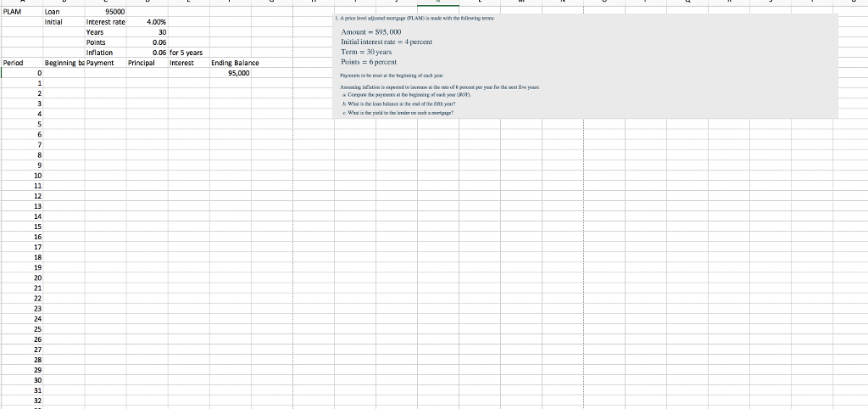868x409 pixels.
Task: Select the period 7 cell
Action: click(x=22, y=144)
